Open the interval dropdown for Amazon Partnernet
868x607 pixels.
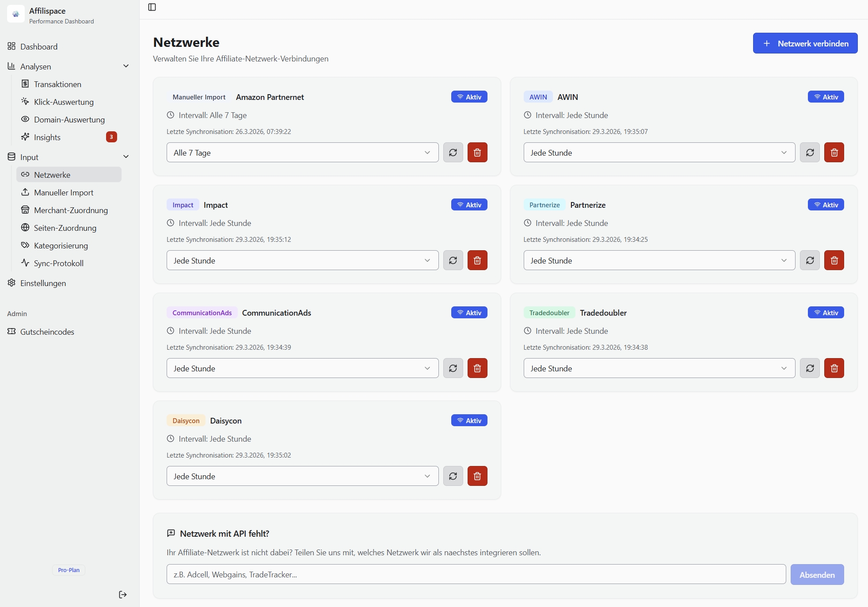(x=302, y=152)
